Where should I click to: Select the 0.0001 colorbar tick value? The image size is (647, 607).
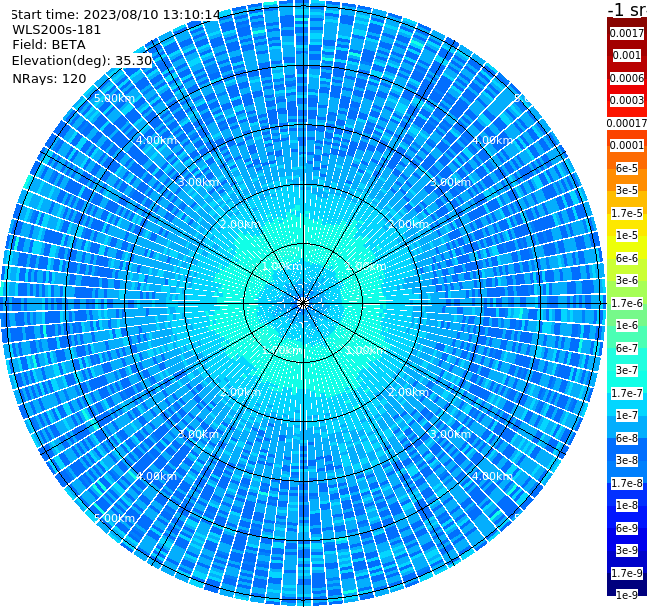pos(627,145)
